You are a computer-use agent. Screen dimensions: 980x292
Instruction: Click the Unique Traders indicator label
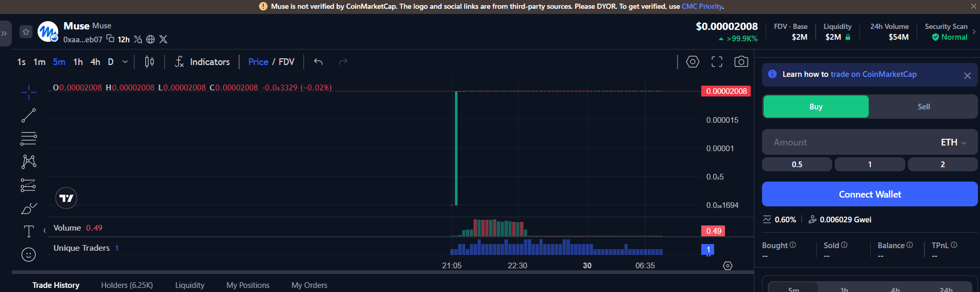click(81, 248)
